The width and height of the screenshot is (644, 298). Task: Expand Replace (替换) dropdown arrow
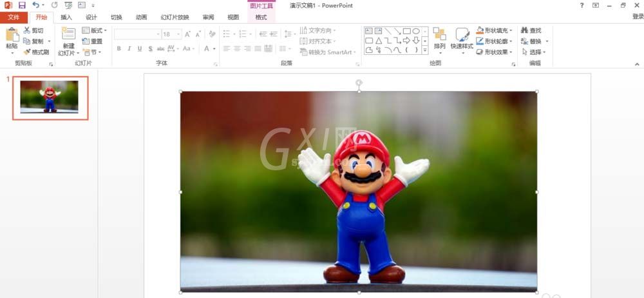[547, 41]
